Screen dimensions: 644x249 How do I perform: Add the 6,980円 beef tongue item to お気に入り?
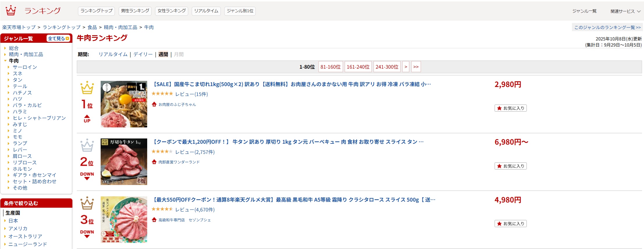pyautogui.click(x=510, y=166)
